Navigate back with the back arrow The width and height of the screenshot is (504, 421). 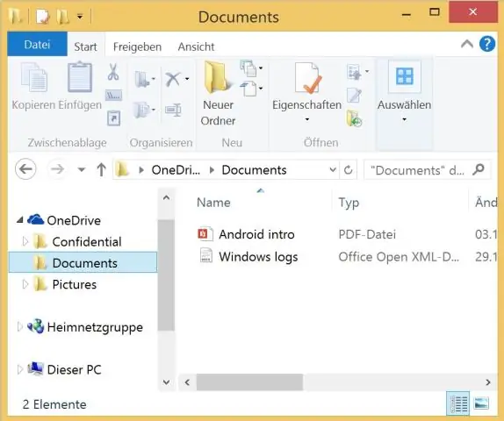25,169
